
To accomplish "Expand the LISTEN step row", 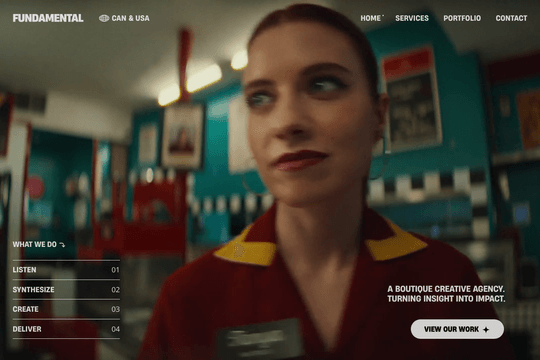I will pos(66,270).
